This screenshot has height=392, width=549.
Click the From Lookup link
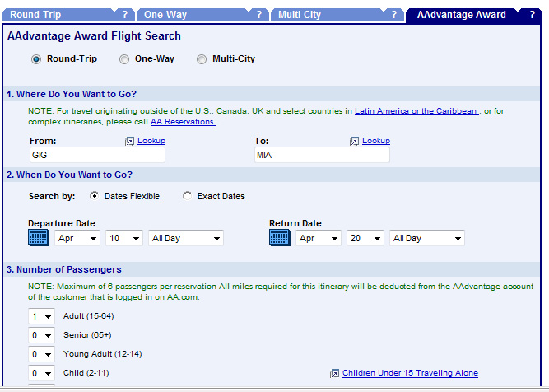[x=151, y=141]
